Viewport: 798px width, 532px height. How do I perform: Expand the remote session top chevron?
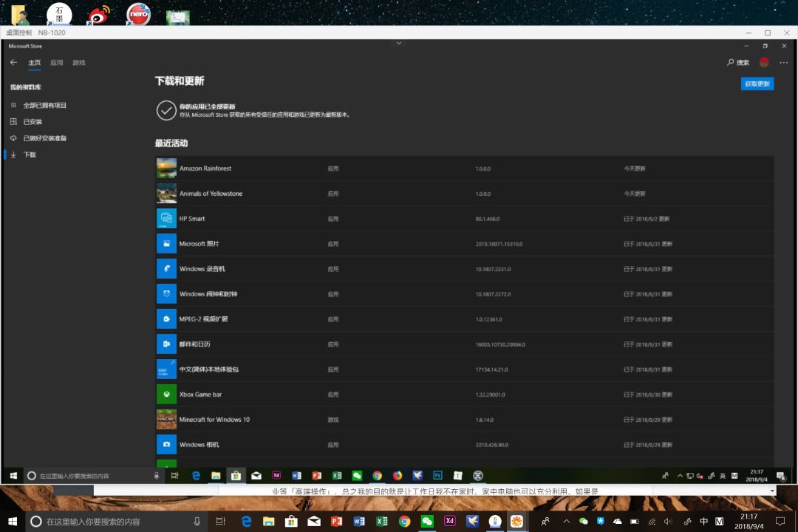399,44
